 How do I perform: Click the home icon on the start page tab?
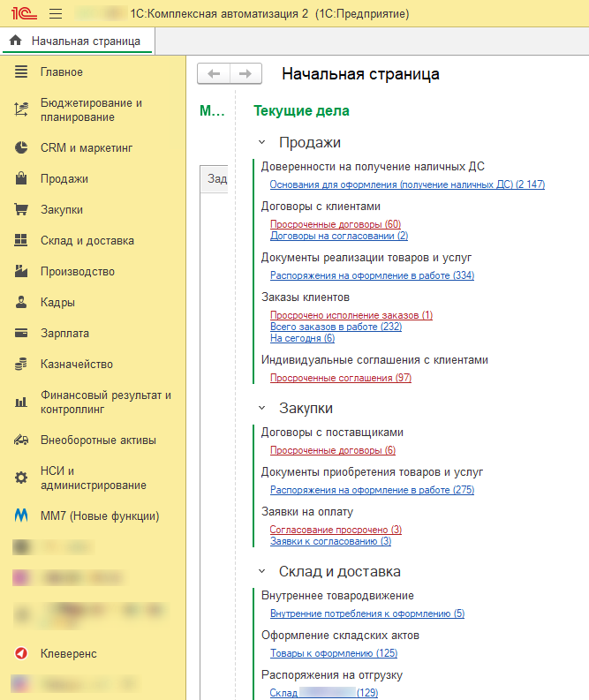point(16,41)
